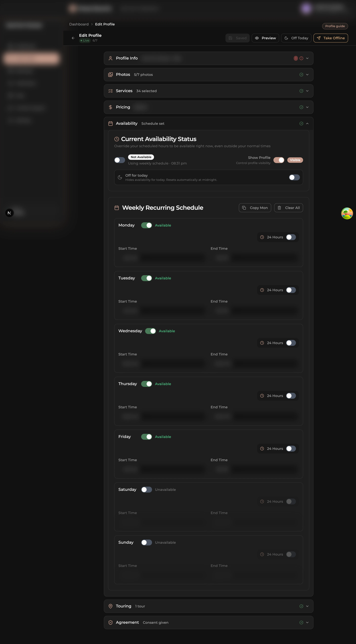Click the red alert icon on Profile Info
356x644 pixels.
click(301, 58)
